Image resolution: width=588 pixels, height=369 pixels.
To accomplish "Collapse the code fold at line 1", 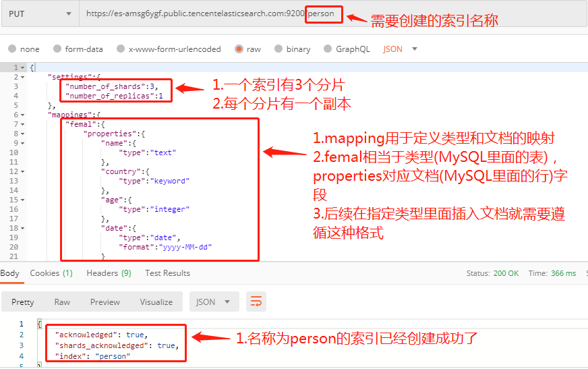I will 23,68.
